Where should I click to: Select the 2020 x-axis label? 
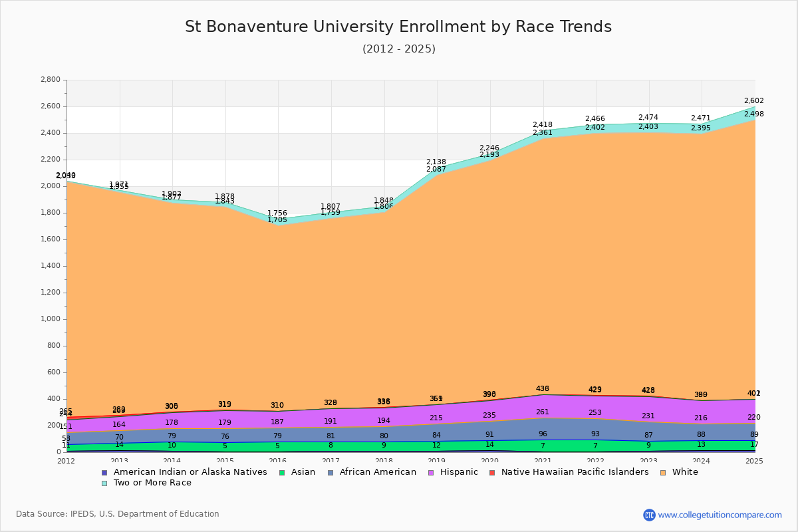[490, 461]
